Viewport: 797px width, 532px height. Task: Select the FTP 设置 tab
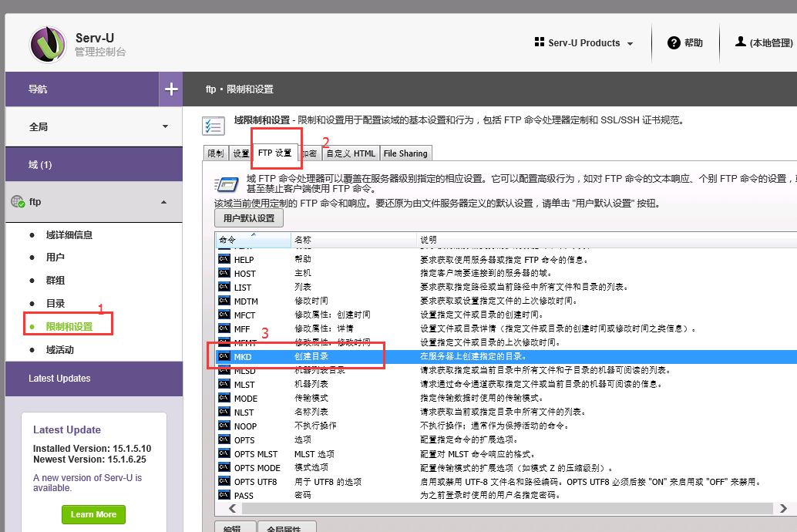[275, 153]
